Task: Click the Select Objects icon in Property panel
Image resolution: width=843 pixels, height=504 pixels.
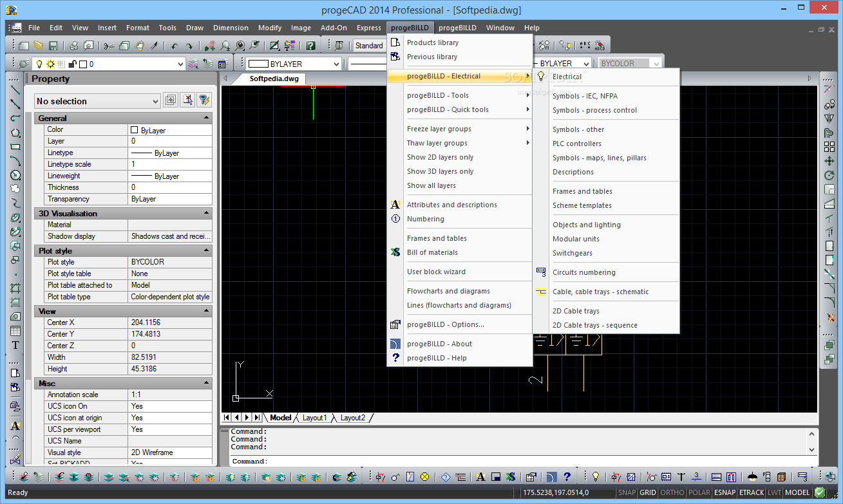Action: [x=187, y=100]
